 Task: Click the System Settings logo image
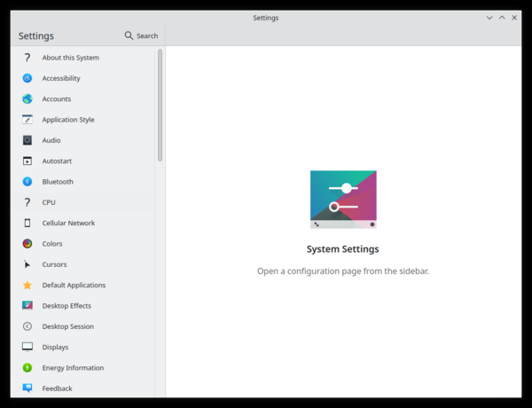pos(343,200)
